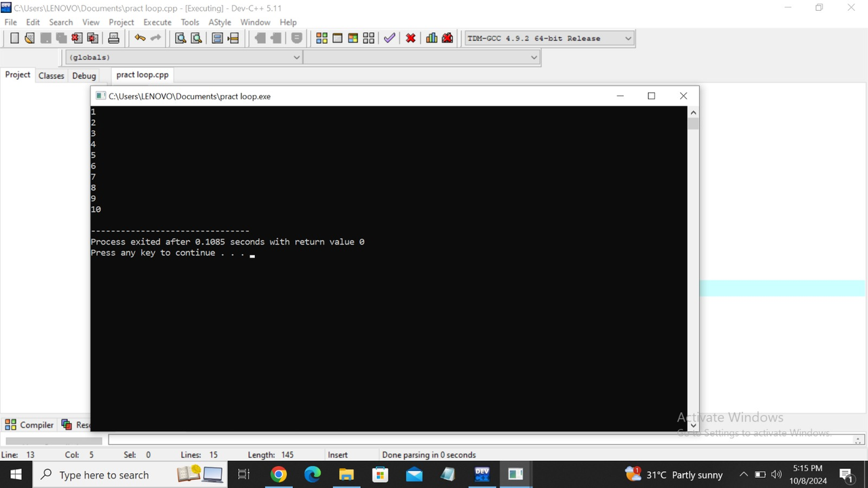The width and height of the screenshot is (868, 488).
Task: Open the Search menu
Action: click(61, 22)
